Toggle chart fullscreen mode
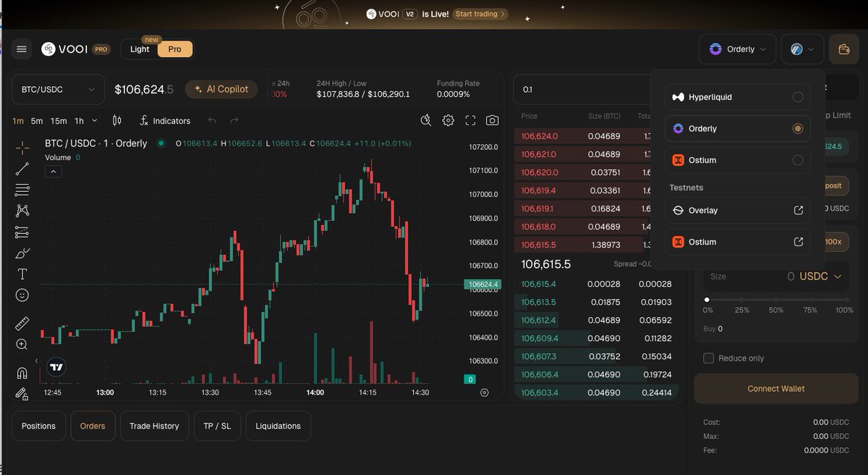This screenshot has height=475, width=868. 470,121
